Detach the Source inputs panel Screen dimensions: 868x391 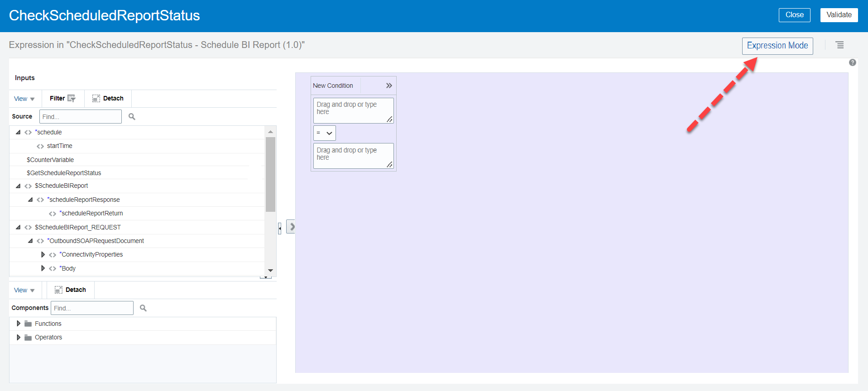[x=108, y=98]
